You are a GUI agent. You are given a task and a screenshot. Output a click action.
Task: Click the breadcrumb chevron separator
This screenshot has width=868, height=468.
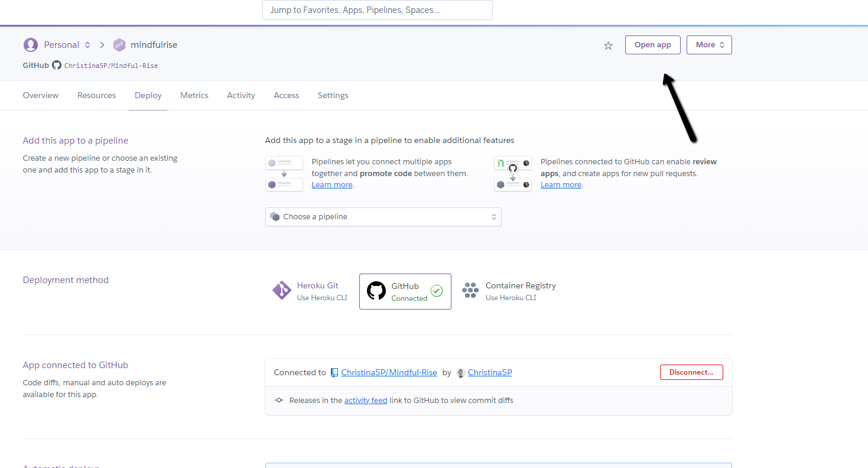(102, 45)
